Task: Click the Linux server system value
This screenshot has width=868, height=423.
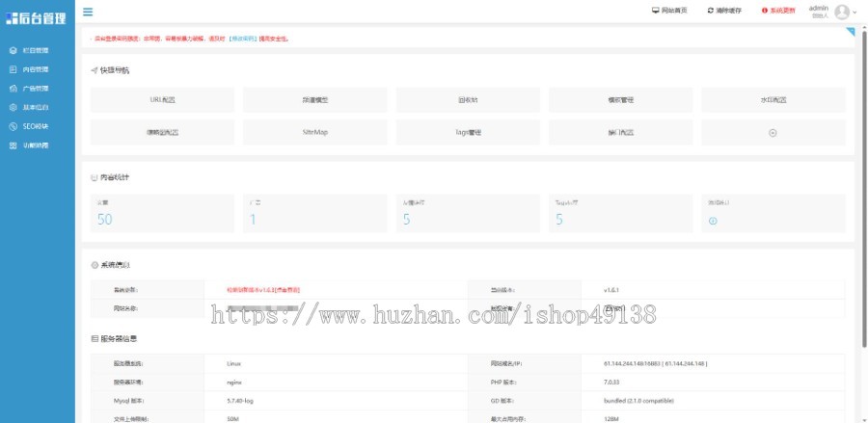Action: pyautogui.click(x=233, y=364)
